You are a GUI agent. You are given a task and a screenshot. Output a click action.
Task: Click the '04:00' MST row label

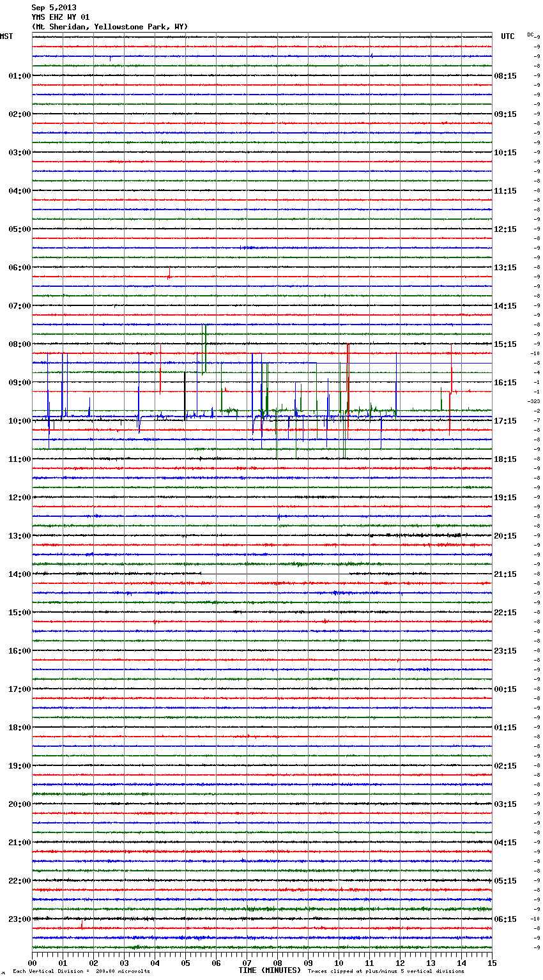[x=20, y=191]
